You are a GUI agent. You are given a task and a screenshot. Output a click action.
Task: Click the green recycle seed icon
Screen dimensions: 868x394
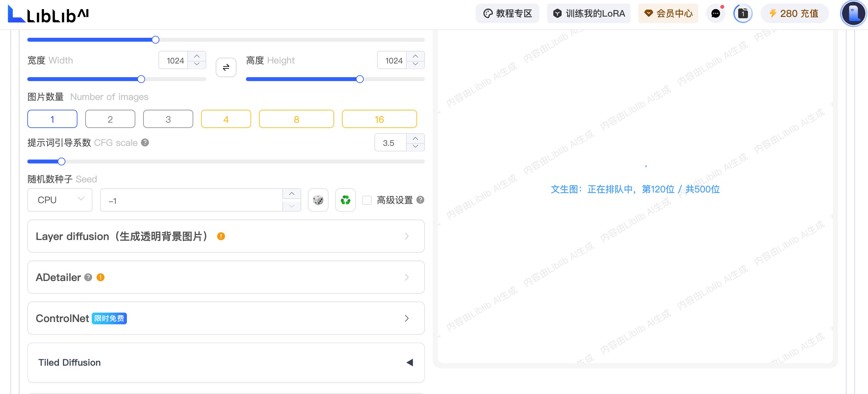click(346, 200)
